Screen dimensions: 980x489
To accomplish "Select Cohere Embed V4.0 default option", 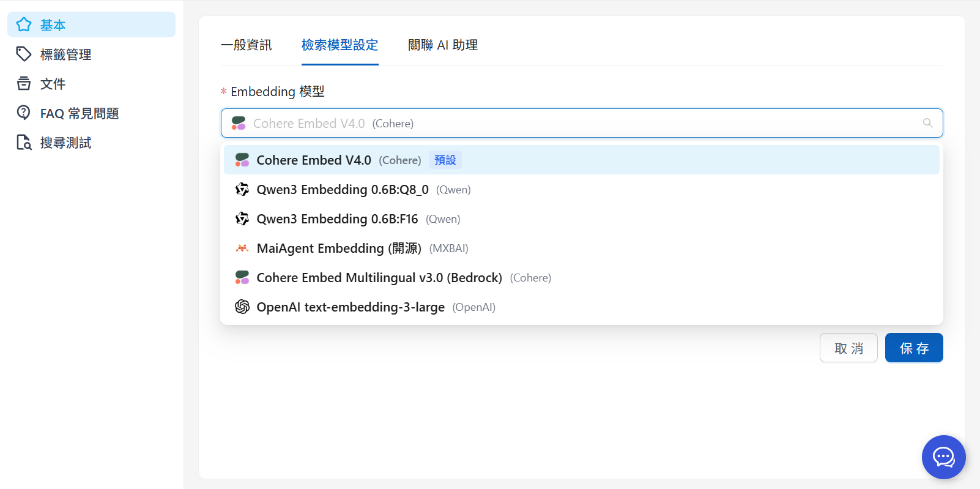I will coord(314,160).
